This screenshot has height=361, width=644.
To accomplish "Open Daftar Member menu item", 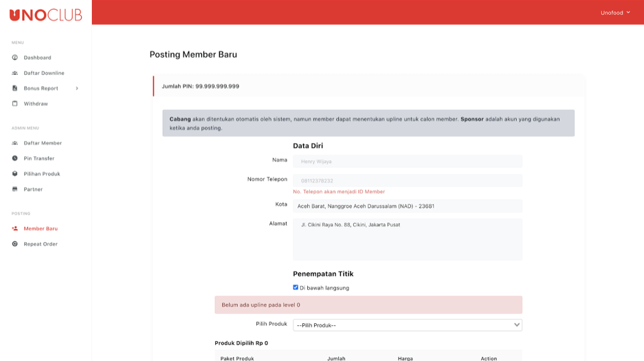I will point(43,143).
